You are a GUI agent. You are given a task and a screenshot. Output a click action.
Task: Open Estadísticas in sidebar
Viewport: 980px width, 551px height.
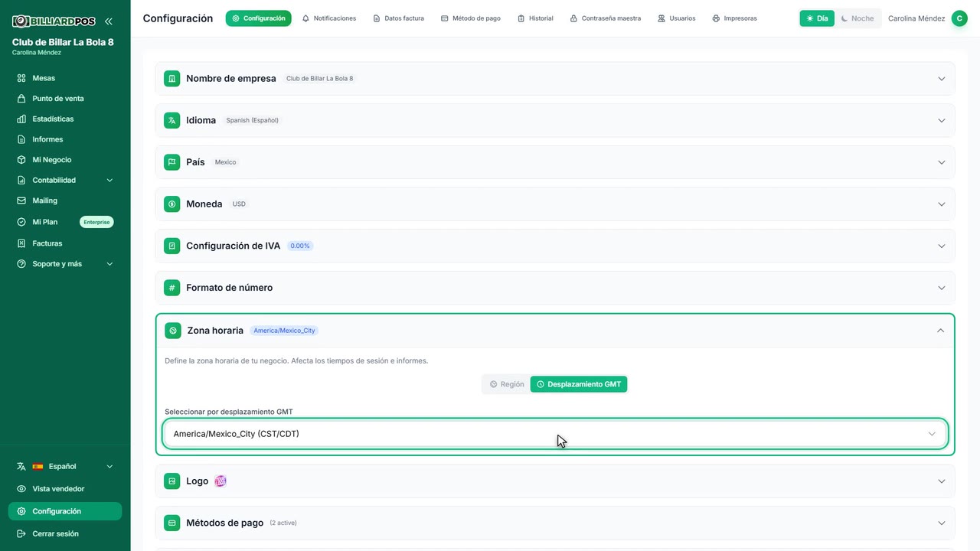click(x=65, y=119)
